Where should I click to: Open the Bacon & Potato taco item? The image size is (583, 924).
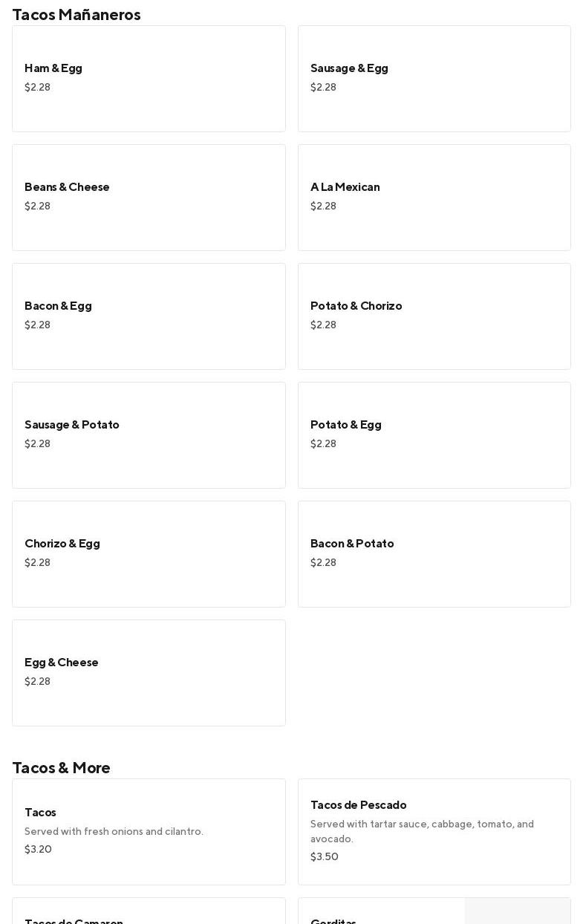pos(434,554)
